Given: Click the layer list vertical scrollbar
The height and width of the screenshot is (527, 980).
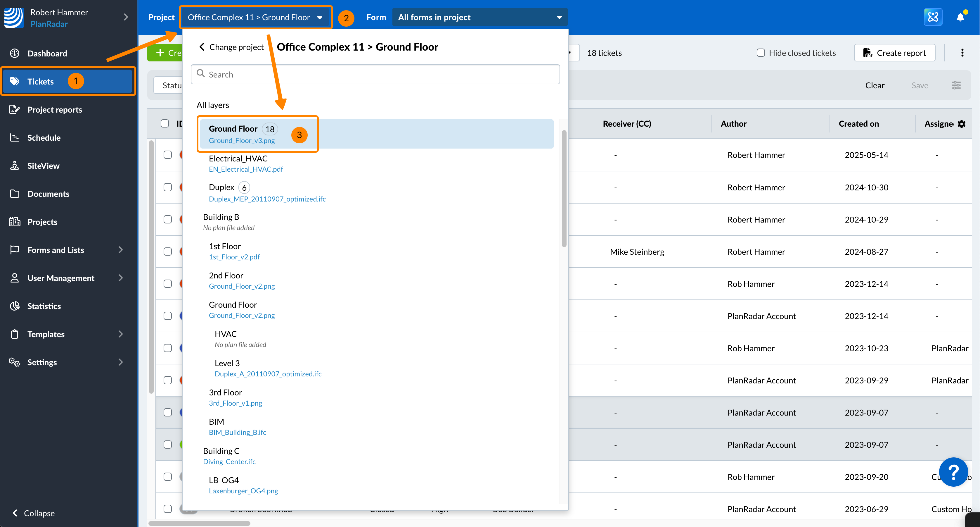Looking at the screenshot, I should click(564, 189).
